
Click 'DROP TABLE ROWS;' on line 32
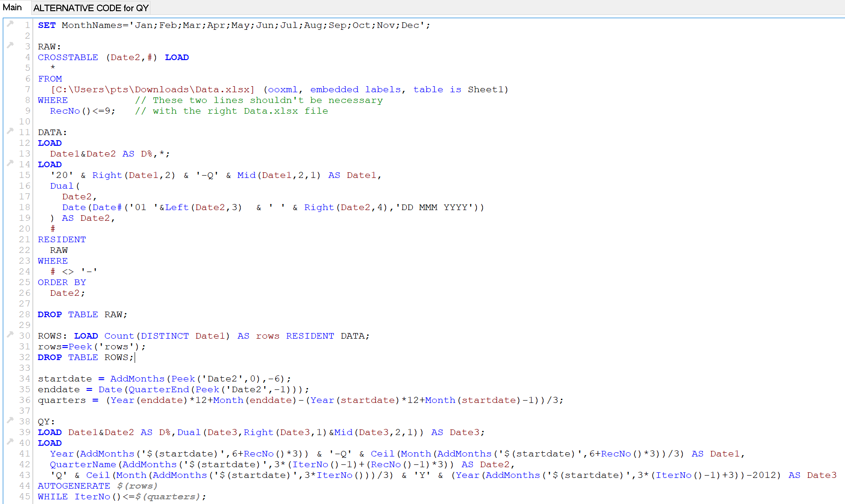pyautogui.click(x=86, y=357)
